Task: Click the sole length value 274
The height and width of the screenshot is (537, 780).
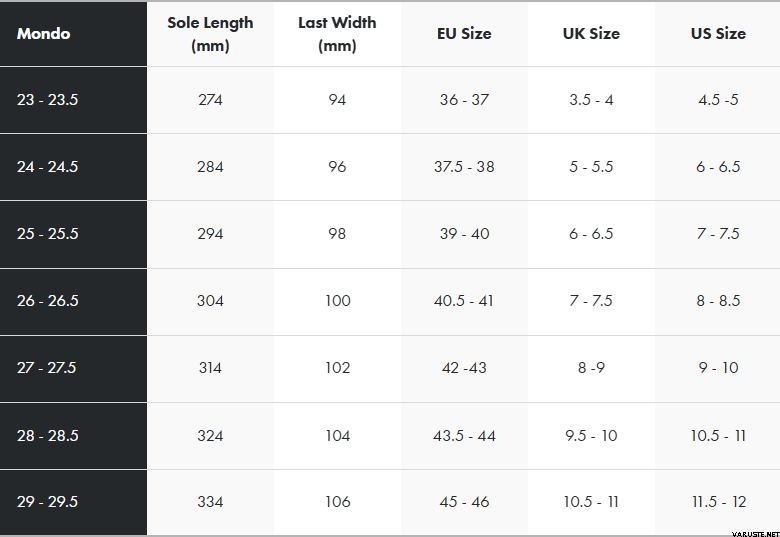Action: [x=210, y=100]
